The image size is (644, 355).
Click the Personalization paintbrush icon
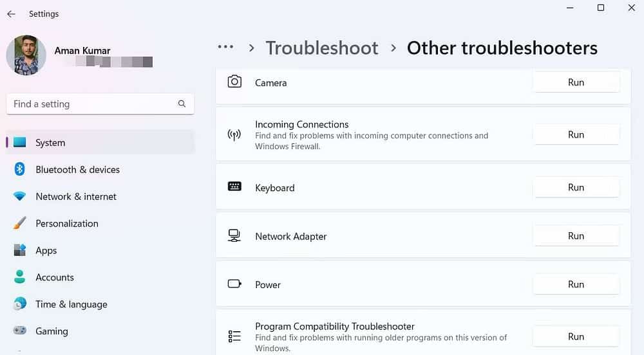20,223
